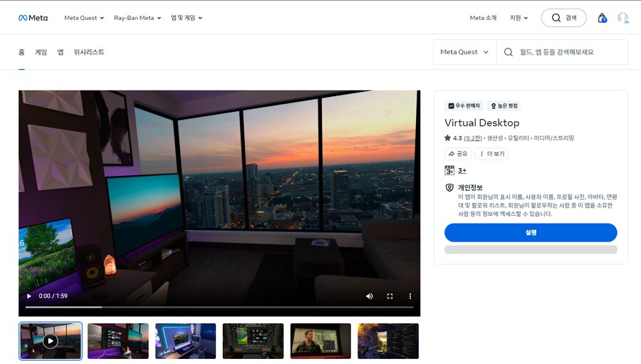Open the shopping bag cart icon

(x=602, y=18)
